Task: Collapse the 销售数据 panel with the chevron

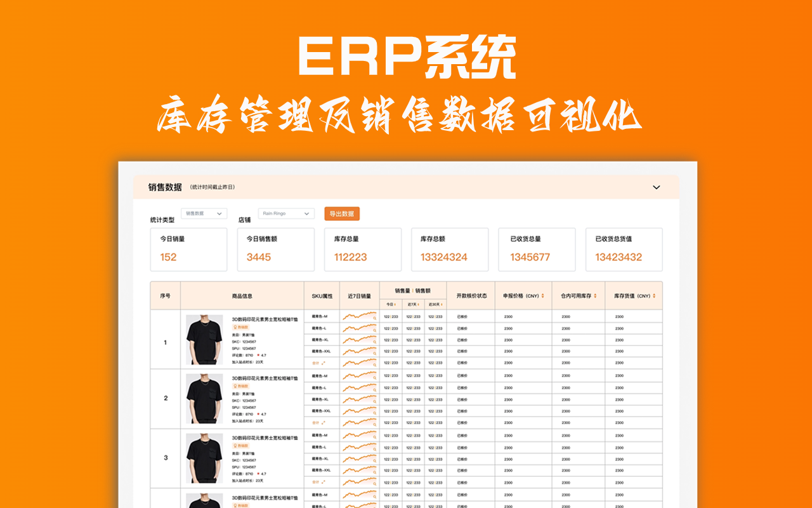Action: coord(656,188)
